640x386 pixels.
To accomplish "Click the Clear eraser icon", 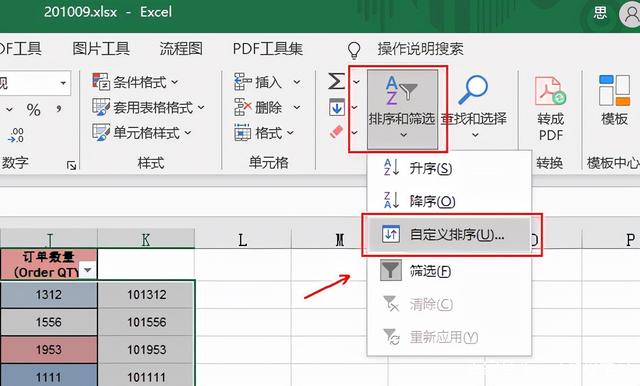I will click(x=337, y=132).
